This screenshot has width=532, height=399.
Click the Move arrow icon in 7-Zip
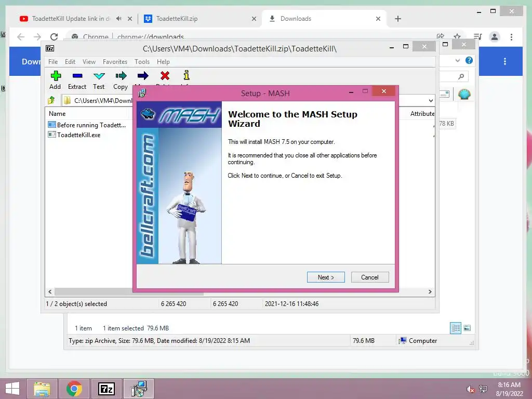point(143,76)
